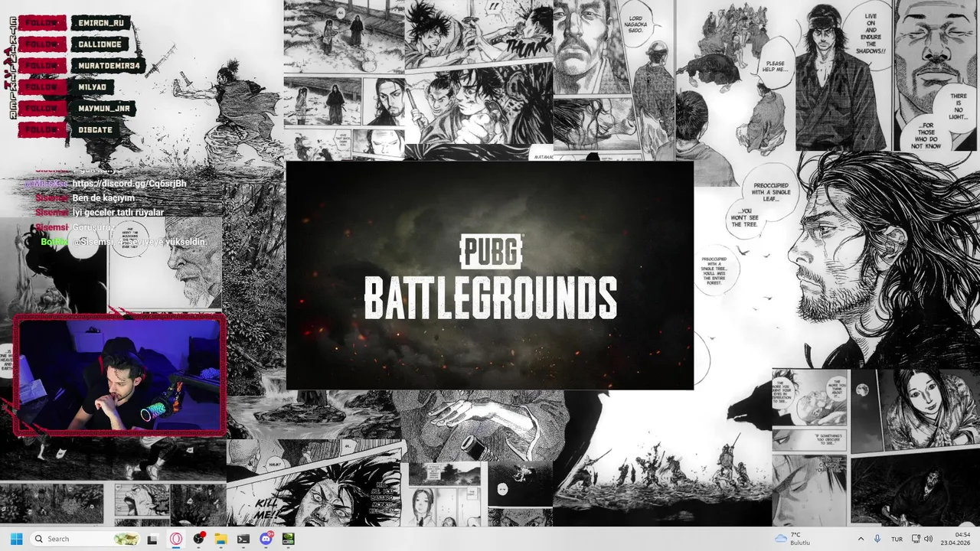Click the Follow label beside MURATDEMIR34
This screenshot has width=980, height=551.
pos(42,66)
